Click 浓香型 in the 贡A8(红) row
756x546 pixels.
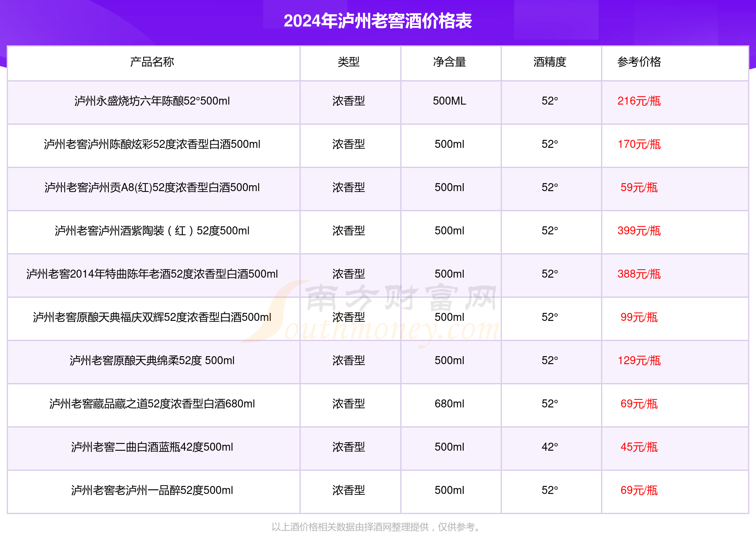pos(349,187)
